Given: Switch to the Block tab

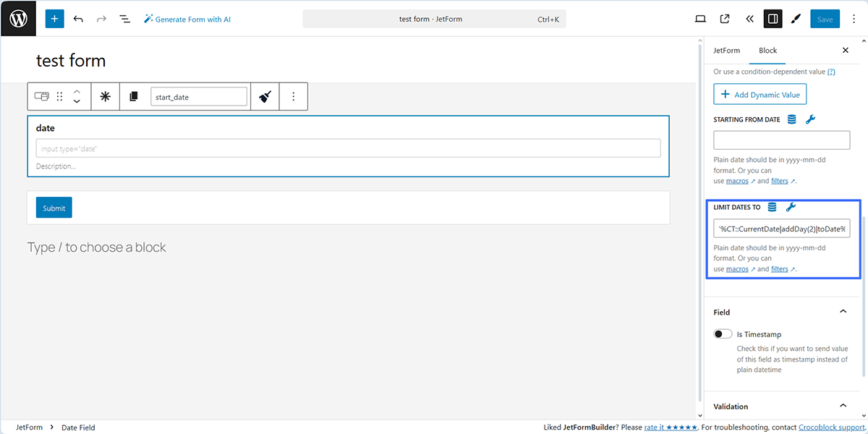Looking at the screenshot, I should point(767,51).
